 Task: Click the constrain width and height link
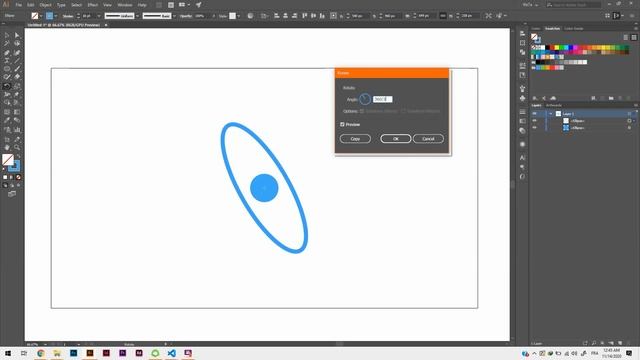(x=443, y=16)
